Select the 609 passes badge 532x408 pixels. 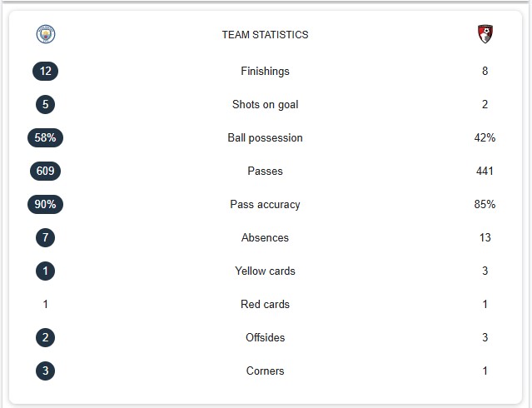[x=46, y=171]
